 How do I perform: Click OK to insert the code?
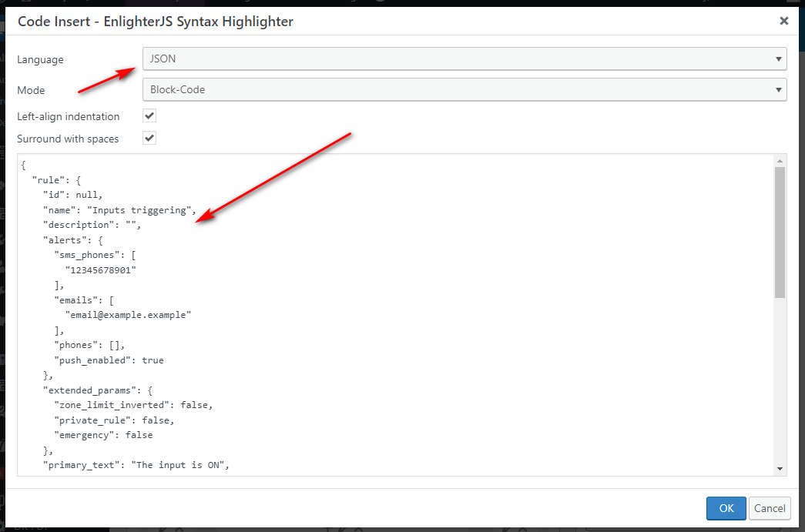(x=726, y=508)
